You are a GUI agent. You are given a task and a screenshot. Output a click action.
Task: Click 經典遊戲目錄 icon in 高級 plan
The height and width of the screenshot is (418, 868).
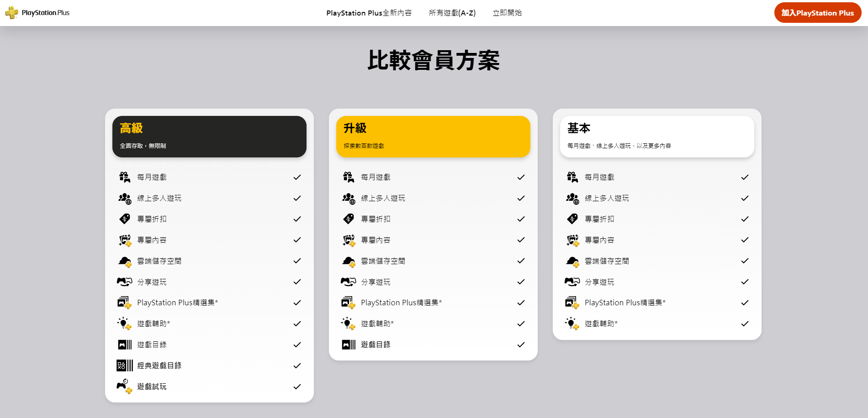click(x=125, y=366)
